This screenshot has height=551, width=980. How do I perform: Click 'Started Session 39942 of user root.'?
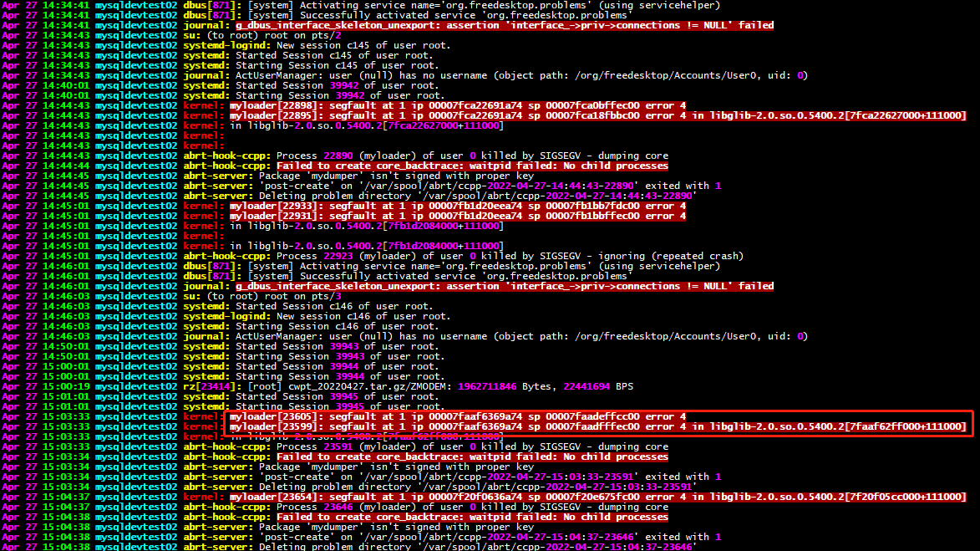[x=337, y=85]
